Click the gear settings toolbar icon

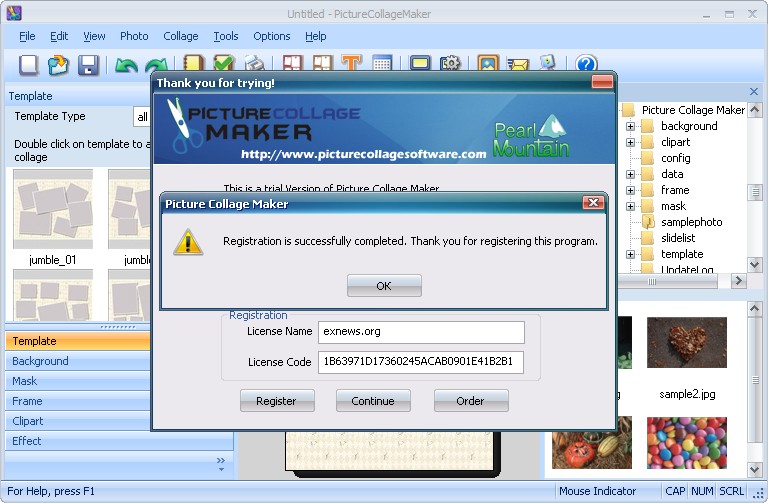point(450,64)
